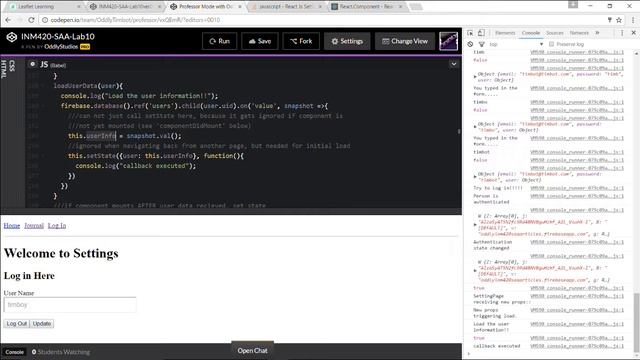Open the Sources tab in DevTools
640x360 pixels.
tap(555, 33)
